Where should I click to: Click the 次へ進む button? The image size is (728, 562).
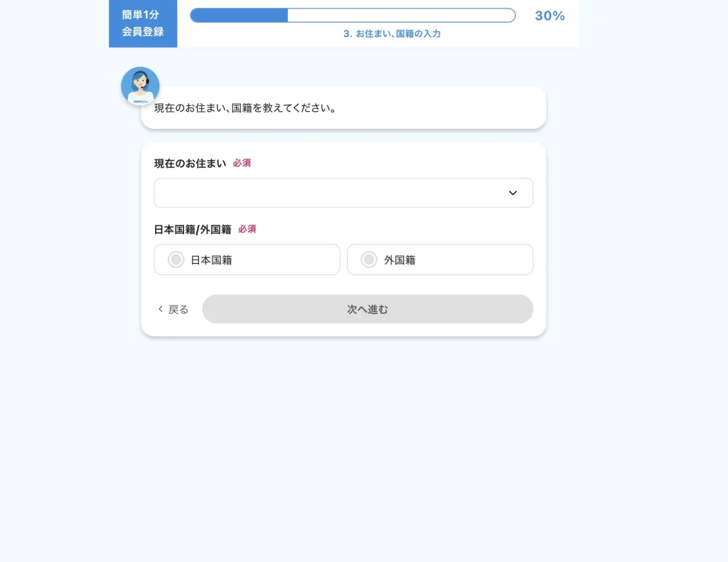(x=368, y=309)
